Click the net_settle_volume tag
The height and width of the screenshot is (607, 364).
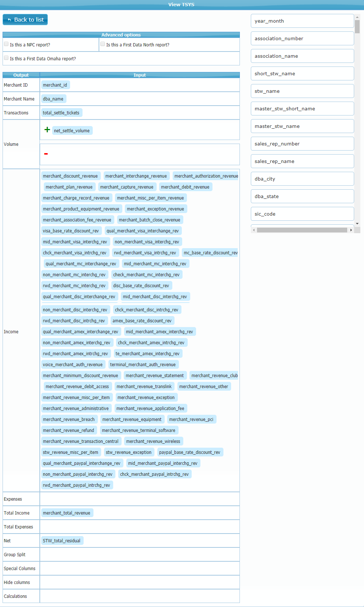tap(72, 131)
